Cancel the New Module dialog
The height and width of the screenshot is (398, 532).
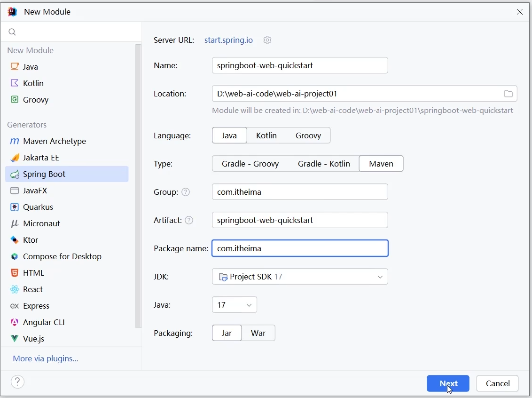click(x=497, y=383)
